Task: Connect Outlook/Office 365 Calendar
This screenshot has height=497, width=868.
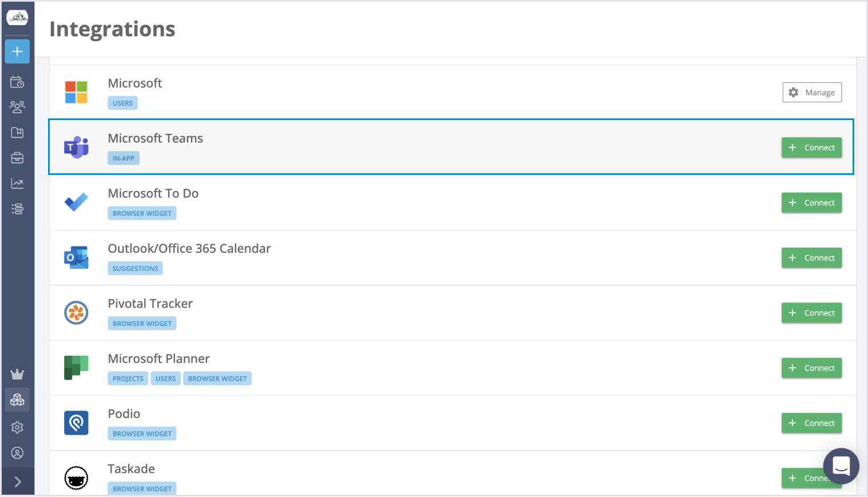Action: click(x=811, y=257)
